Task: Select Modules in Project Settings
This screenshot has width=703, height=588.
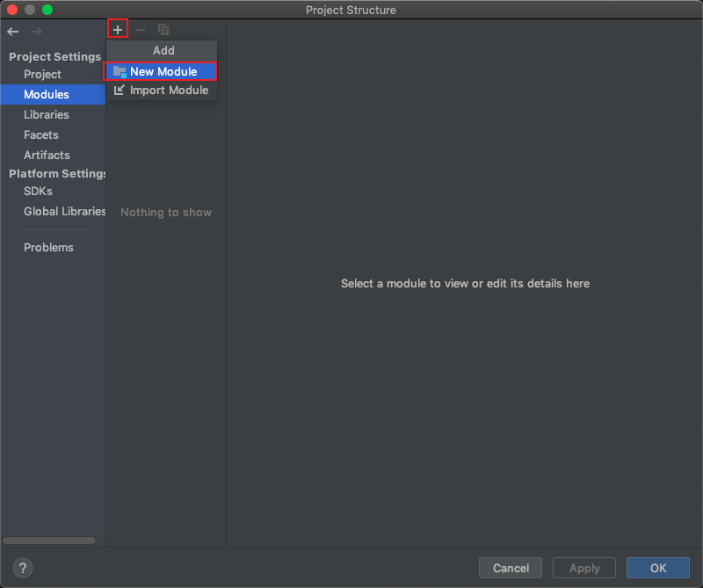Action: pos(53,94)
